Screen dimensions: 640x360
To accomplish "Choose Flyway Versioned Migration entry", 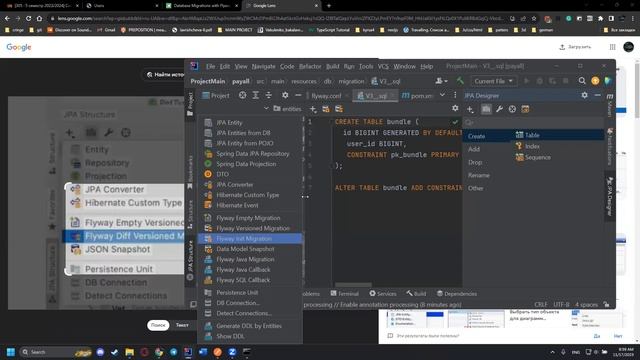I will point(250,228).
